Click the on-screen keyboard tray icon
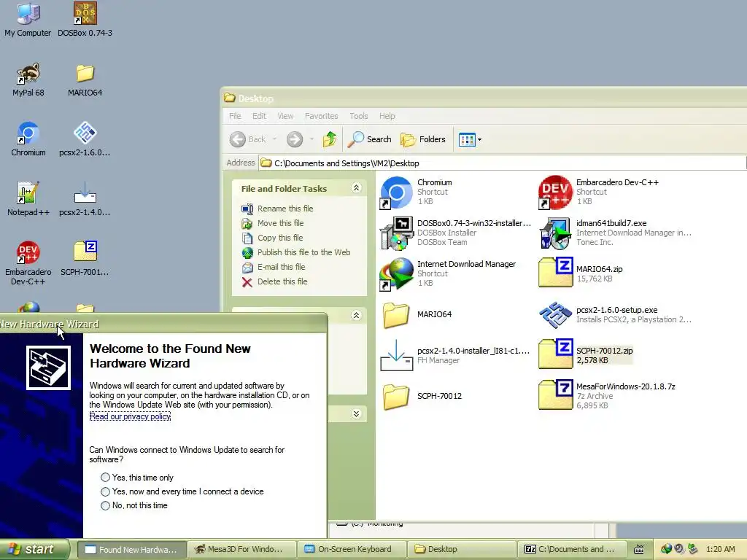747x560 pixels. [x=639, y=549]
